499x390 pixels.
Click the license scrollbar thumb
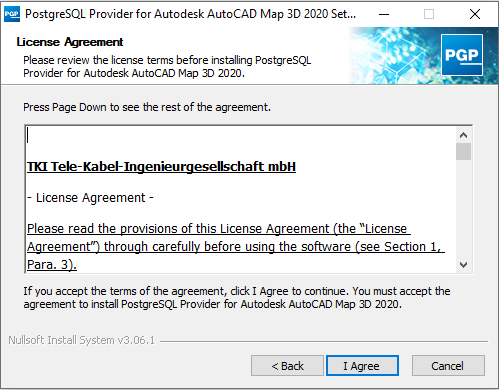click(x=463, y=151)
